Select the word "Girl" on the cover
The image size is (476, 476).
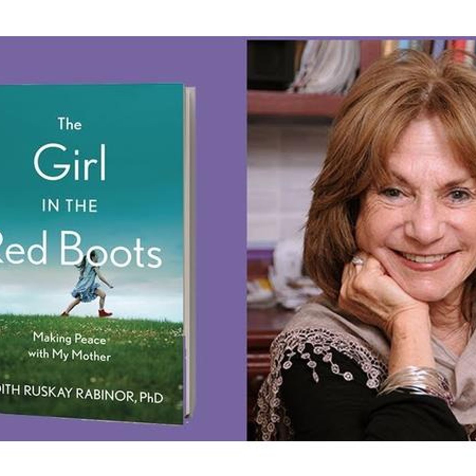point(70,164)
